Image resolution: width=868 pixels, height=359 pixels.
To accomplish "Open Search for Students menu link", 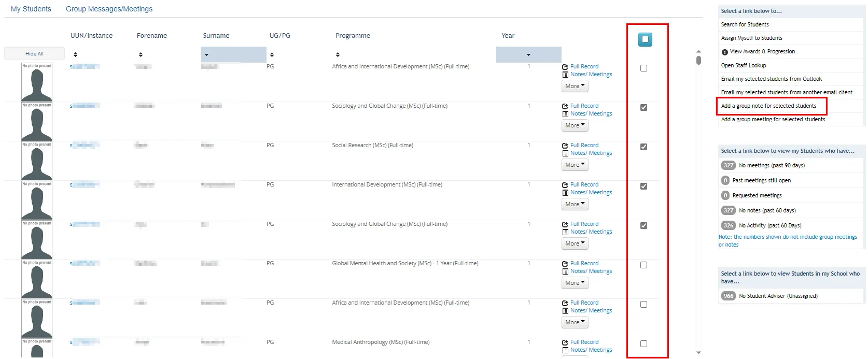I will (x=745, y=24).
